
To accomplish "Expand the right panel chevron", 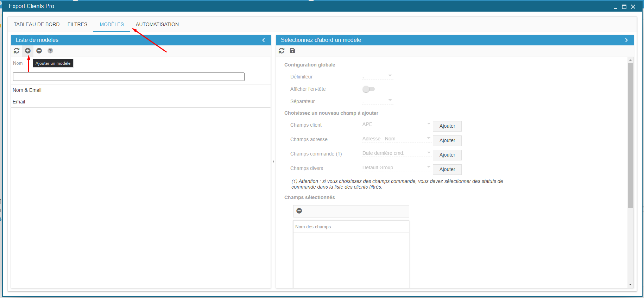I will (x=626, y=40).
